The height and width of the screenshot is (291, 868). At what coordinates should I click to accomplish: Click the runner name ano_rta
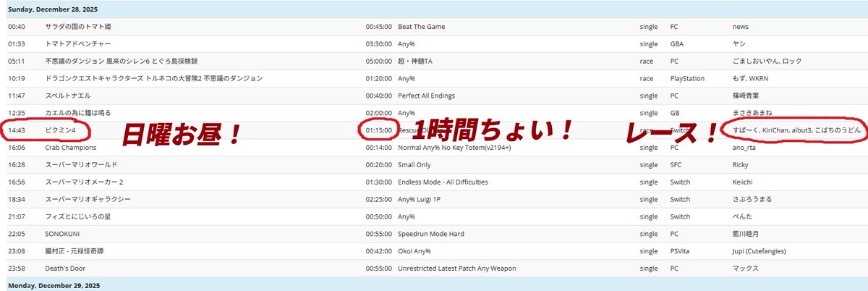pos(744,147)
